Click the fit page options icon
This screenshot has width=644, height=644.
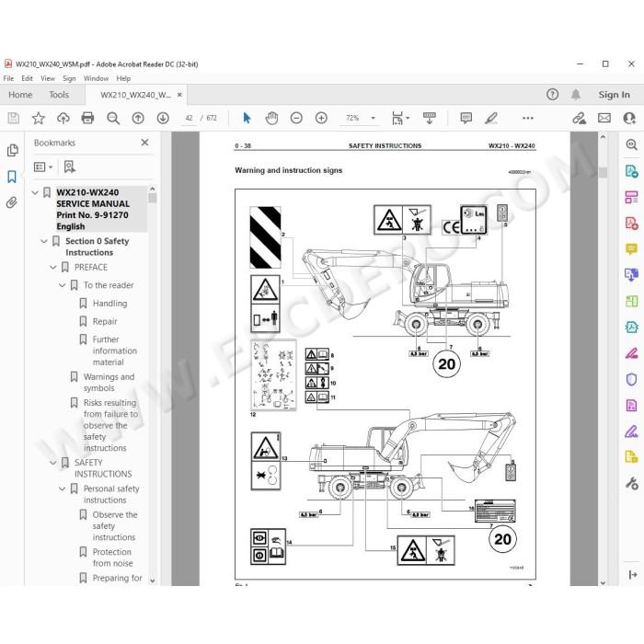point(398,119)
